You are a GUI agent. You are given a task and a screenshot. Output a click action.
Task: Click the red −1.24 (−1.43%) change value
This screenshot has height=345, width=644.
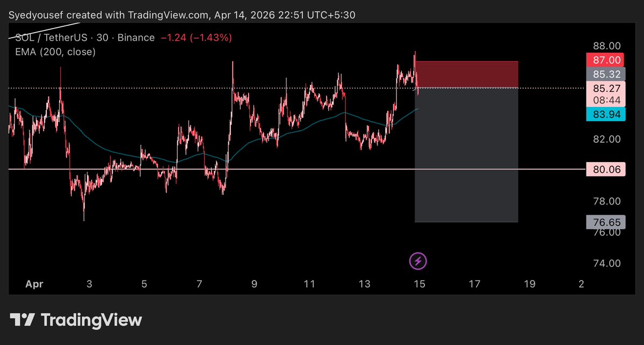click(197, 38)
